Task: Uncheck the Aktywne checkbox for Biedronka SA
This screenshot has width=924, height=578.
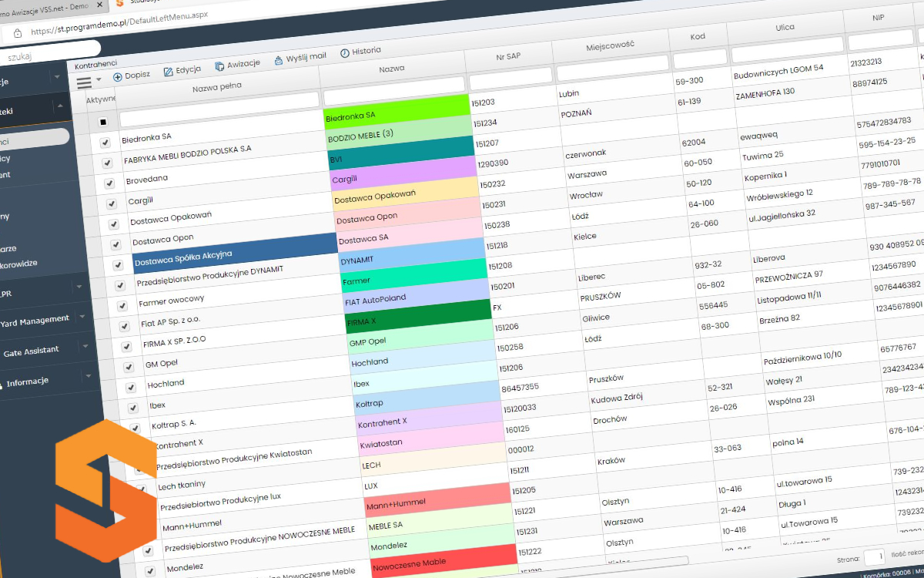Action: 105,143
